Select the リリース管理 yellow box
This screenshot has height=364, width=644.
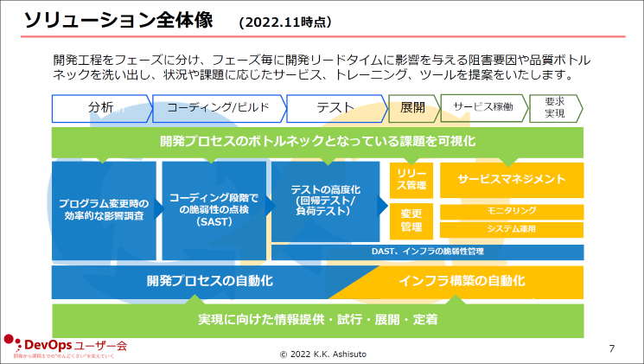[411, 179]
